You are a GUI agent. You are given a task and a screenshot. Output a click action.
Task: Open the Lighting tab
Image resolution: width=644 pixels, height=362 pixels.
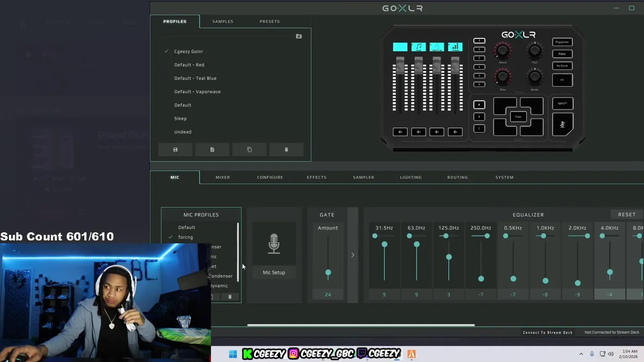coord(411,177)
